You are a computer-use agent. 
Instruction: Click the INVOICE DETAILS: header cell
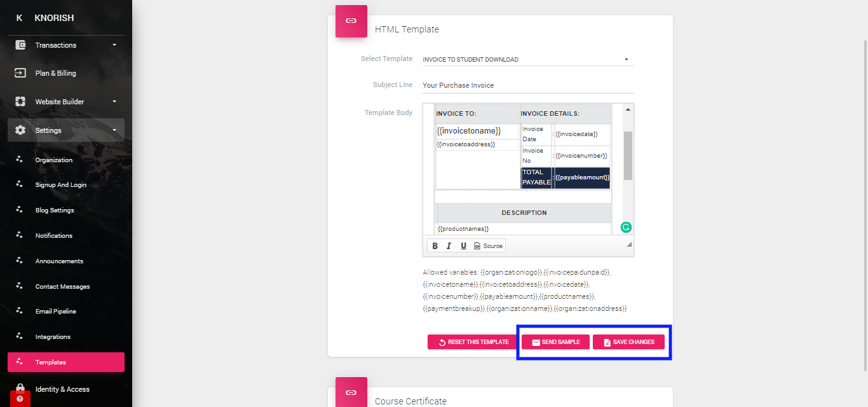pyautogui.click(x=566, y=113)
